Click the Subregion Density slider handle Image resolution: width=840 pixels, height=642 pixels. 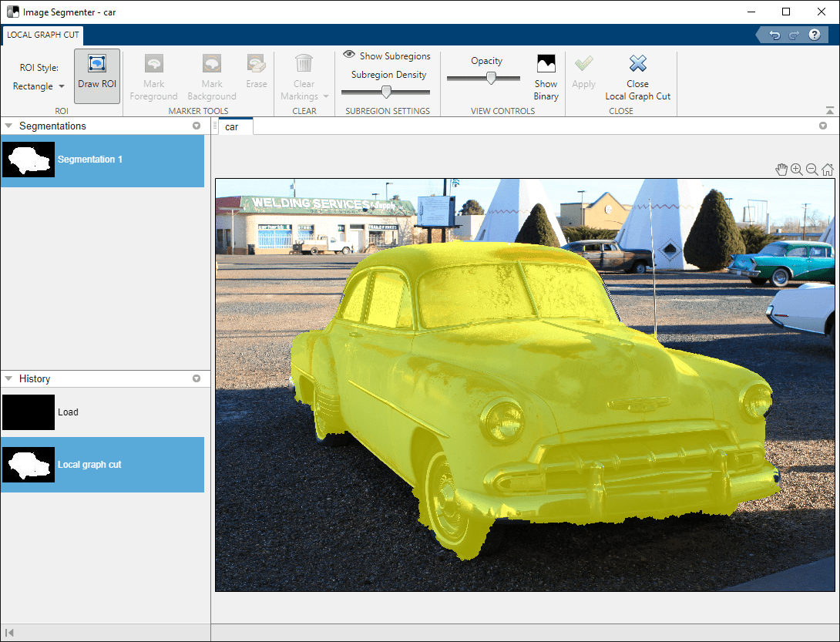tap(387, 92)
